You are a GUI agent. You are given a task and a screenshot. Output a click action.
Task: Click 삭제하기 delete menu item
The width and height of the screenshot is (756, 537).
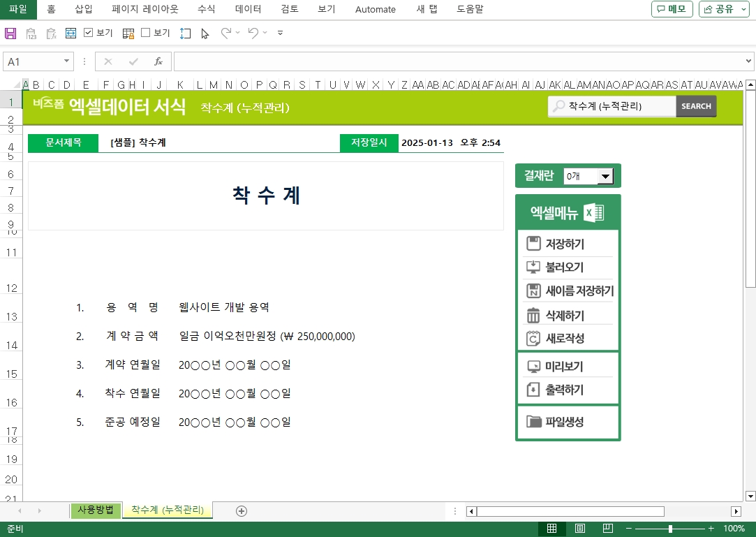568,316
